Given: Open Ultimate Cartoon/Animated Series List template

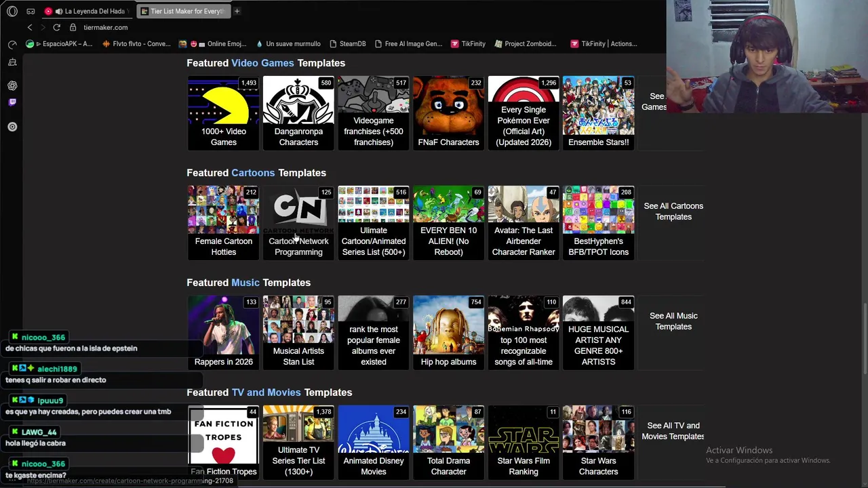Looking at the screenshot, I should click(374, 223).
